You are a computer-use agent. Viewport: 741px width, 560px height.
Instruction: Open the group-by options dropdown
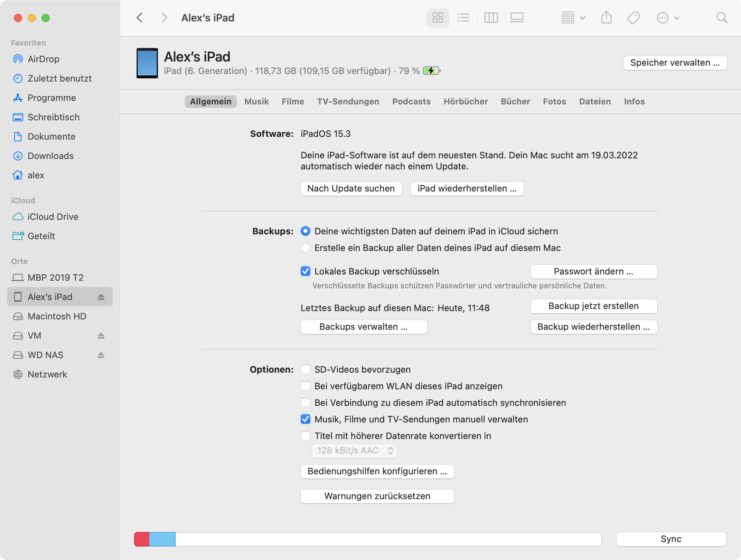[x=573, y=18]
